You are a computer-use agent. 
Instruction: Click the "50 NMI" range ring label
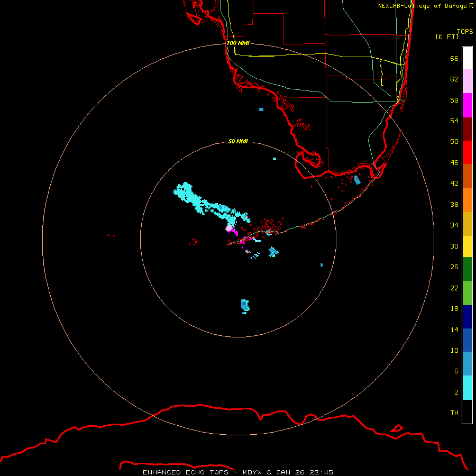pos(238,141)
